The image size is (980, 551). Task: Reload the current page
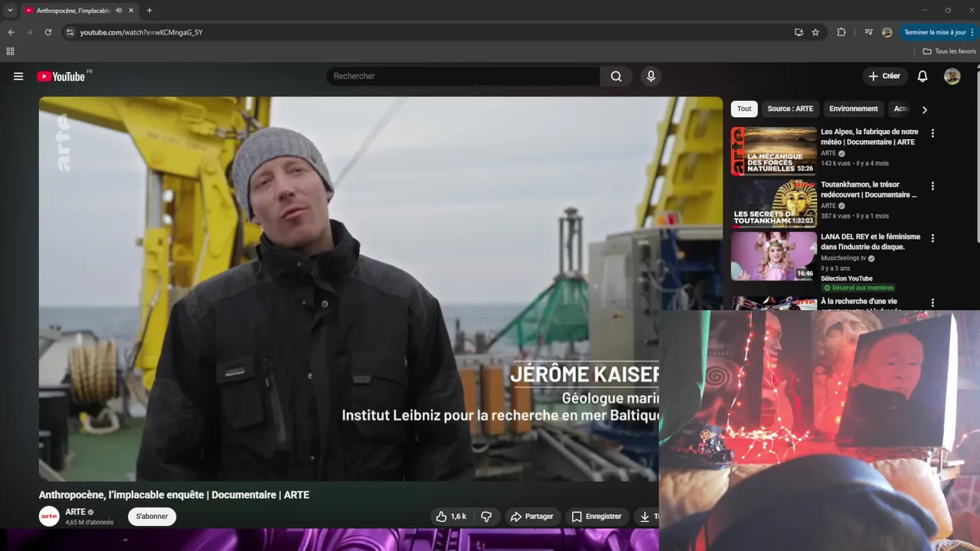pyautogui.click(x=47, y=32)
